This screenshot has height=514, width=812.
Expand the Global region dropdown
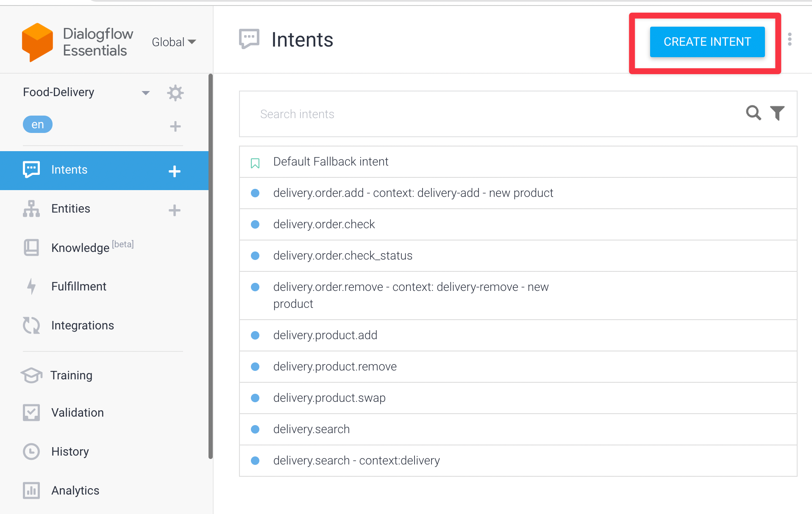174,42
